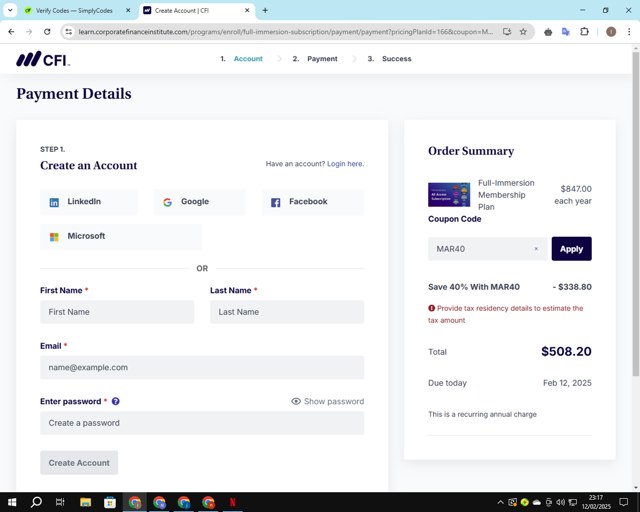
Task: Follow the Login here link
Action: point(345,164)
